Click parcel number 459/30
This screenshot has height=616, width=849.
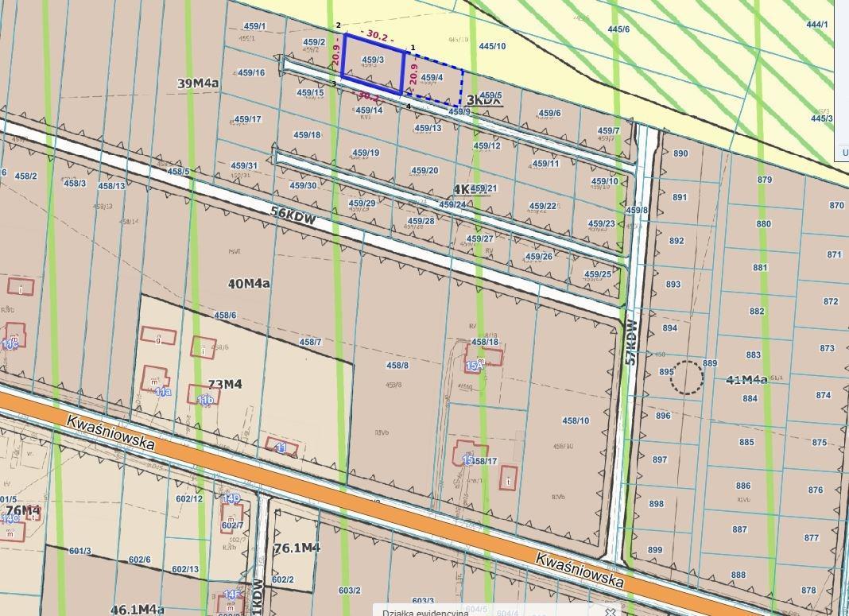303,185
